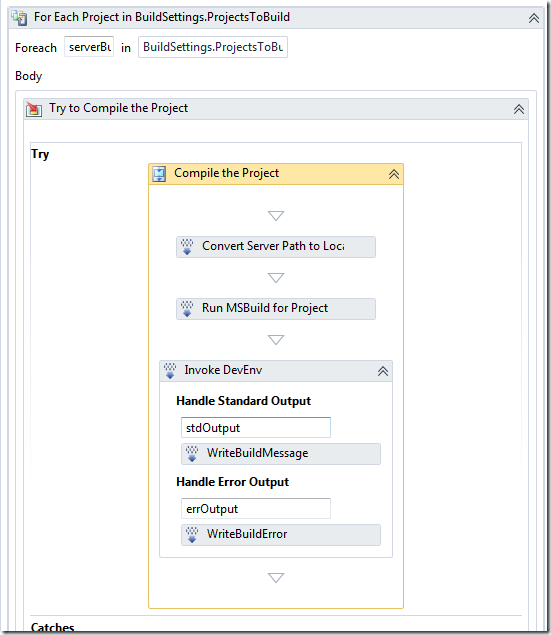Image resolution: width=551 pixels, height=635 pixels.
Task: Edit the serverBu Foreach variable field
Action: pos(89,47)
